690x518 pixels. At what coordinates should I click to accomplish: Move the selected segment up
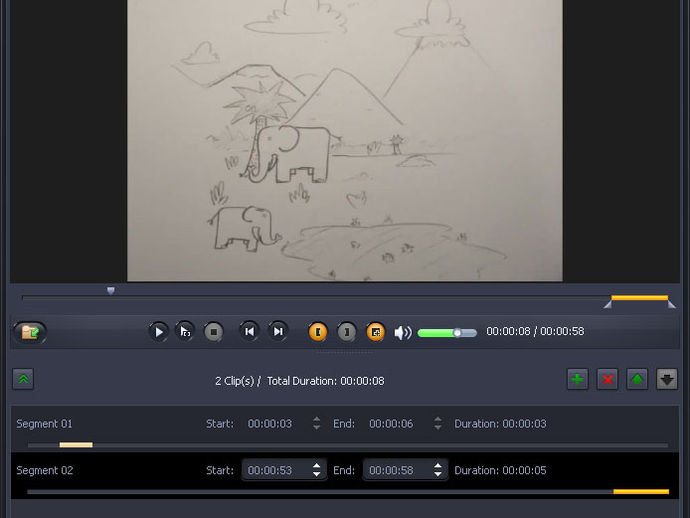coord(637,379)
